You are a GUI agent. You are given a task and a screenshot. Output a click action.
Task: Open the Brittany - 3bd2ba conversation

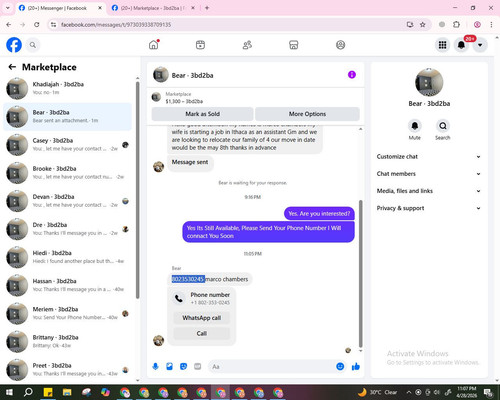[x=68, y=342]
